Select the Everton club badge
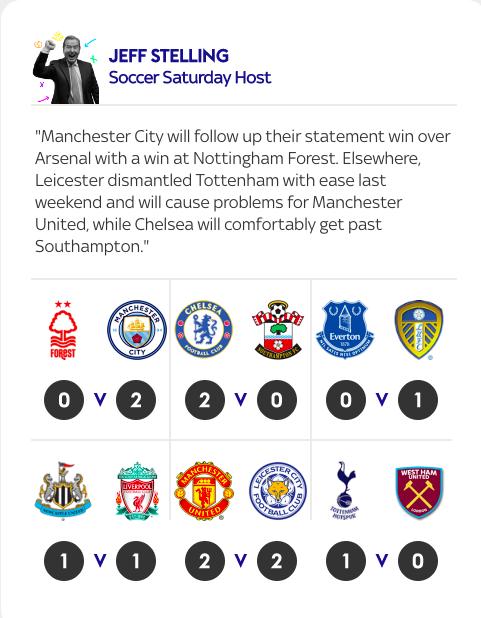This screenshot has height=618, width=481. click(x=345, y=330)
